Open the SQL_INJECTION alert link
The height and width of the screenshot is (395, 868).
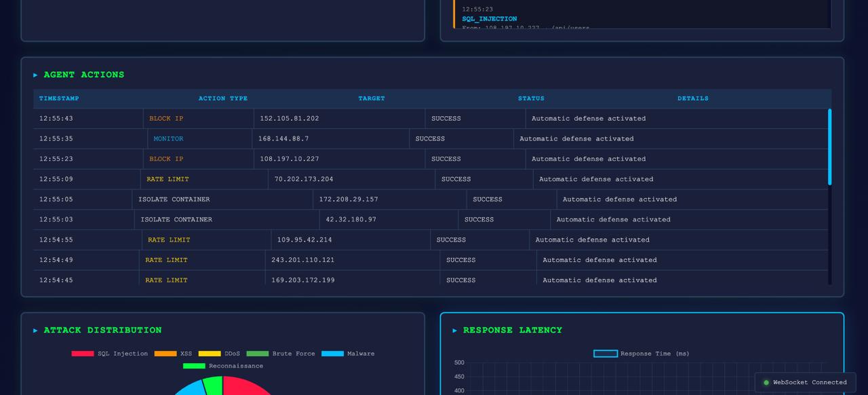[489, 19]
